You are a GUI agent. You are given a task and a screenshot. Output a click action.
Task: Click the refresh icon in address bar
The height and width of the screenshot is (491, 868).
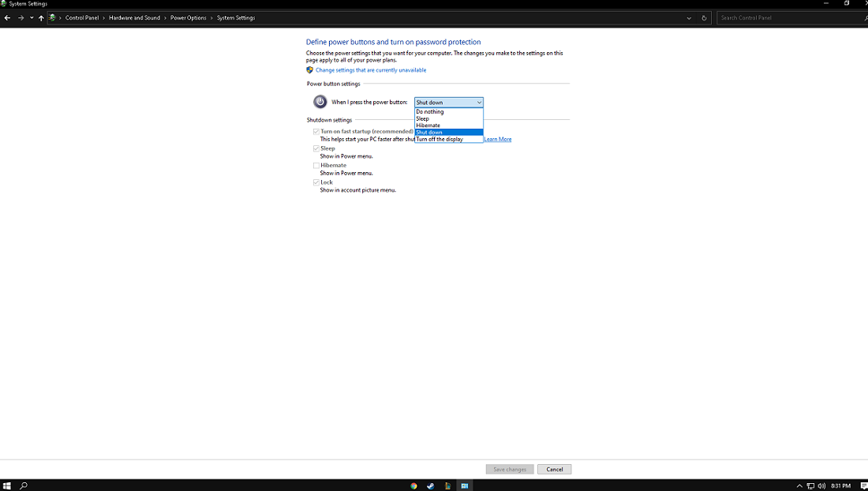click(x=704, y=17)
